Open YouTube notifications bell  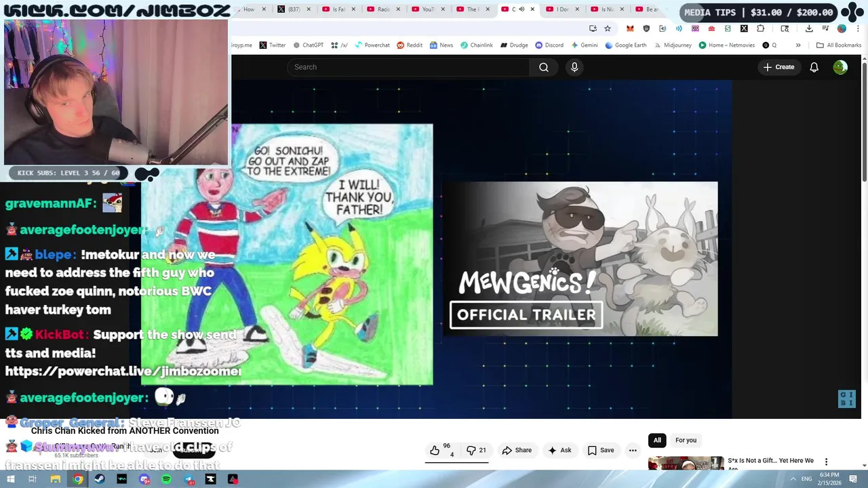(x=814, y=67)
